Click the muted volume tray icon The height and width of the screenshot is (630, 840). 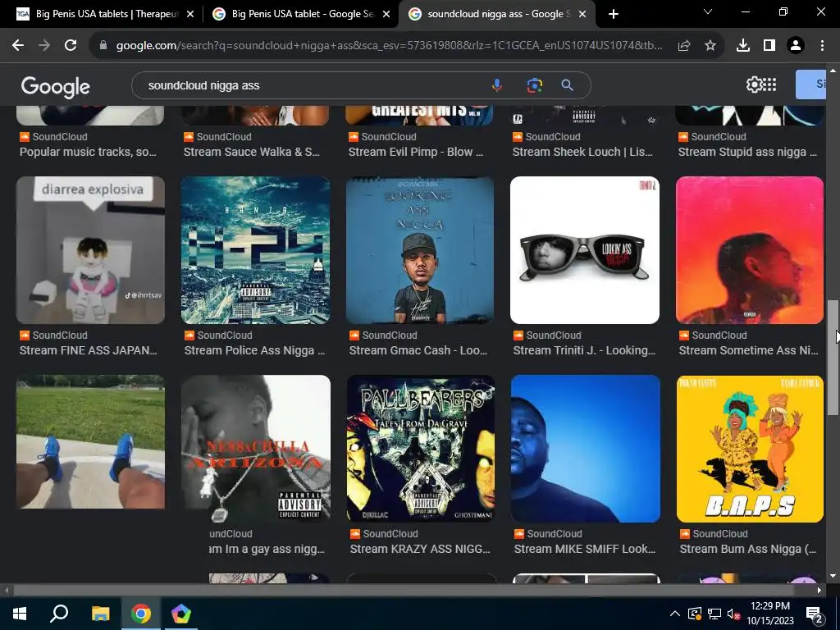[x=733, y=614]
